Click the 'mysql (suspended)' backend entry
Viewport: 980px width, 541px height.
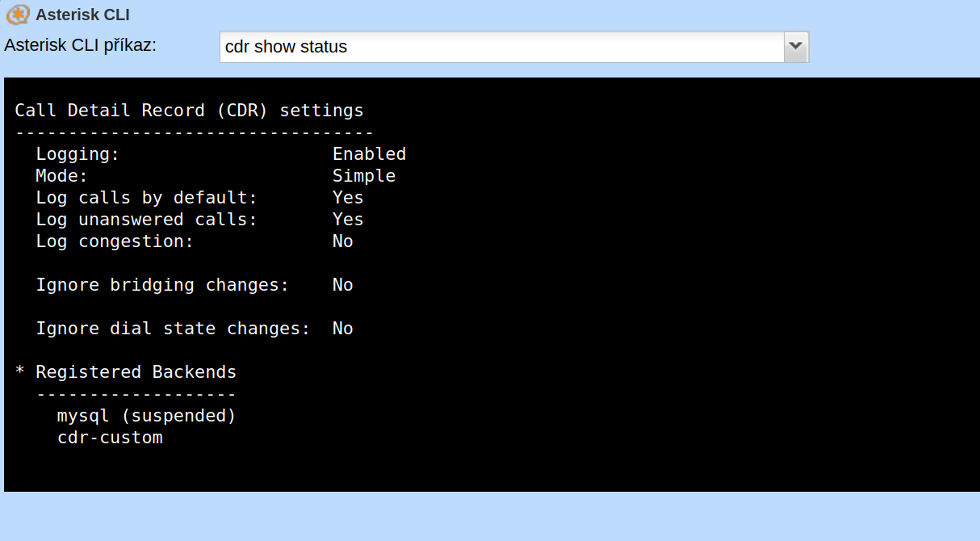click(147, 416)
